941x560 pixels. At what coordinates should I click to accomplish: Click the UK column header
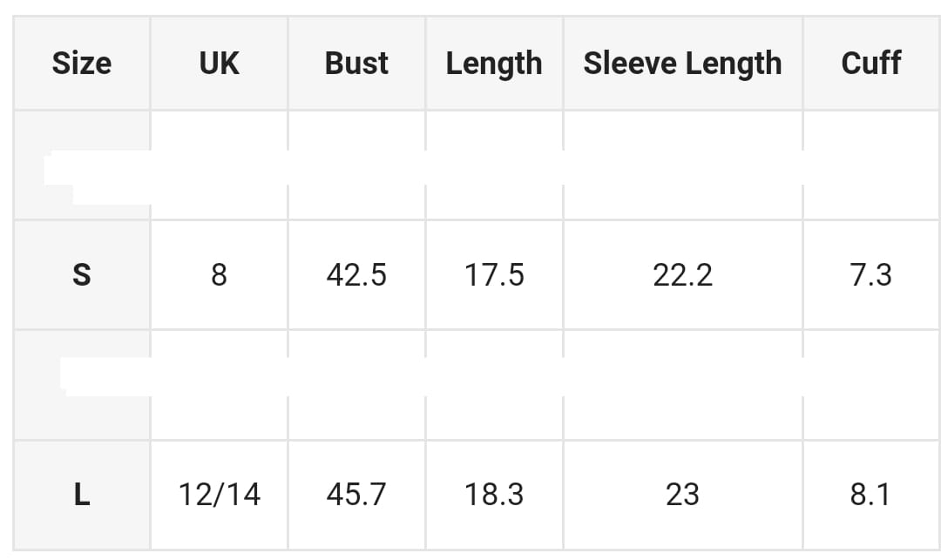click(219, 64)
